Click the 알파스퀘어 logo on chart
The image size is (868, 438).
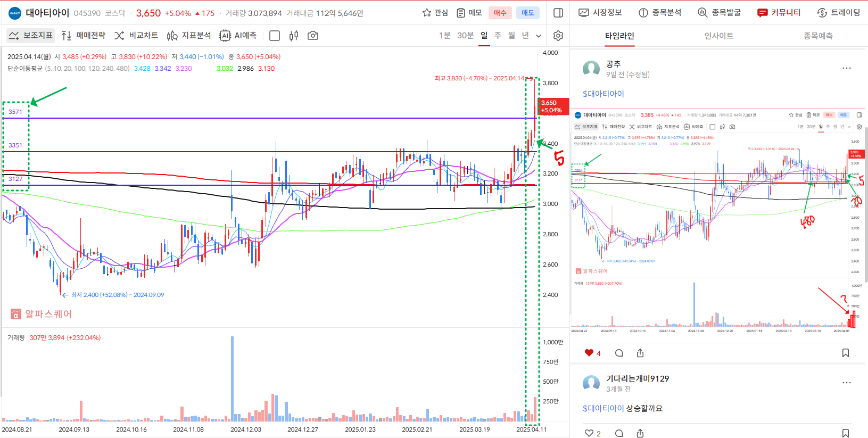click(x=41, y=314)
